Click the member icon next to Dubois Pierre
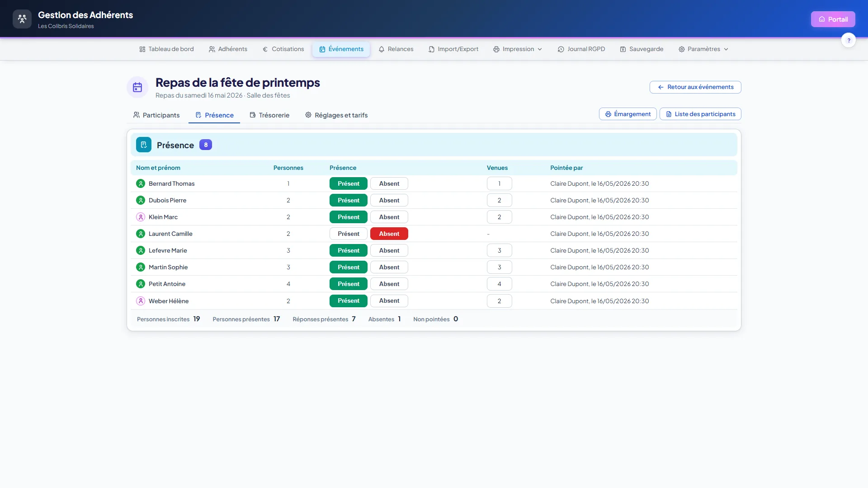868x488 pixels. 141,200
